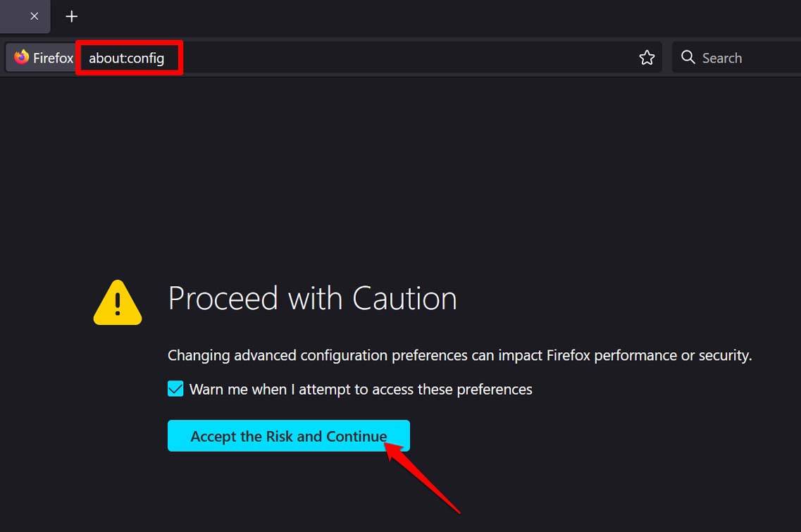Select the Firefox search engine chip
801x532 pixels.
tap(42, 57)
